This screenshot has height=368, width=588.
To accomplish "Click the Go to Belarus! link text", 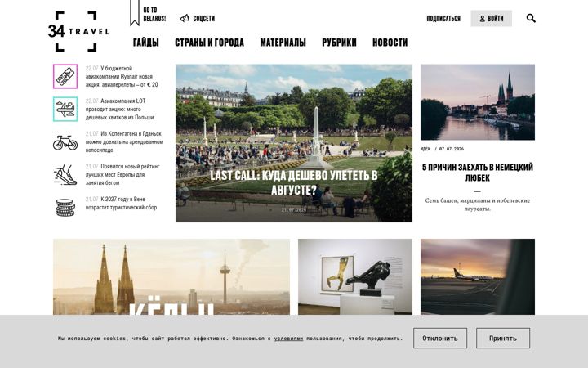I will pyautogui.click(x=154, y=14).
